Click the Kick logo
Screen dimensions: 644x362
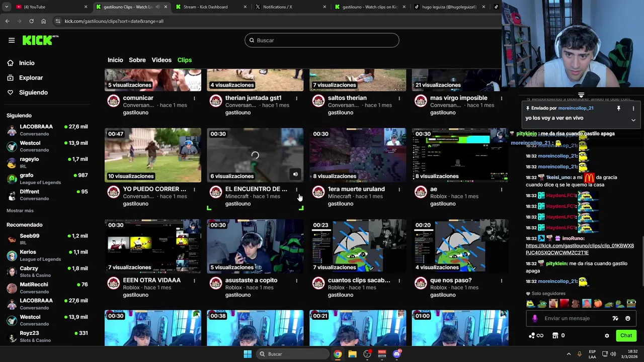pyautogui.click(x=40, y=40)
